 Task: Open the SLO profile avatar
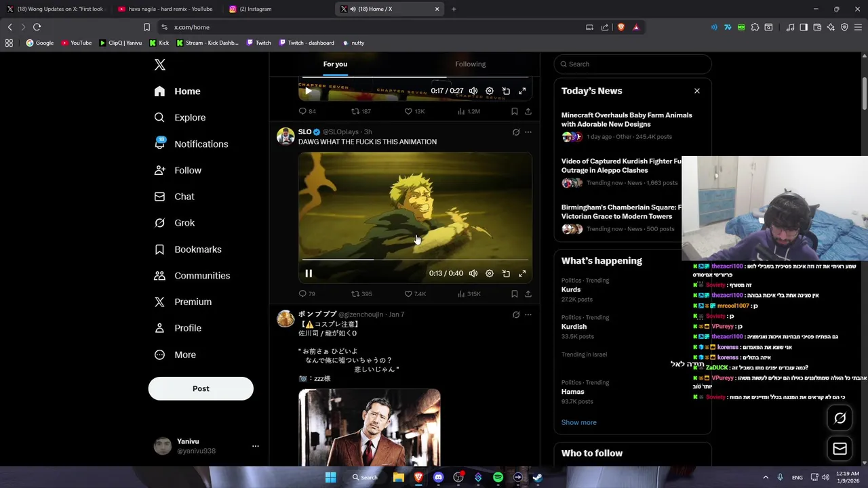[285, 136]
